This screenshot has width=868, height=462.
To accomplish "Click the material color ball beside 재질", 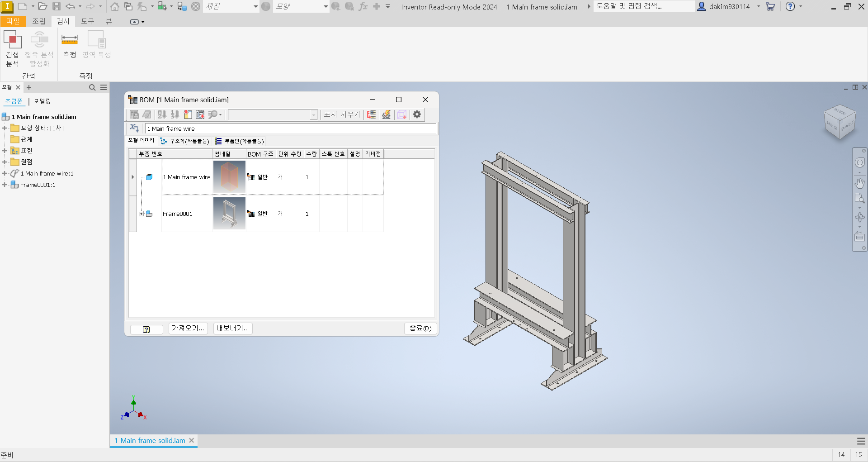I will tap(266, 6).
